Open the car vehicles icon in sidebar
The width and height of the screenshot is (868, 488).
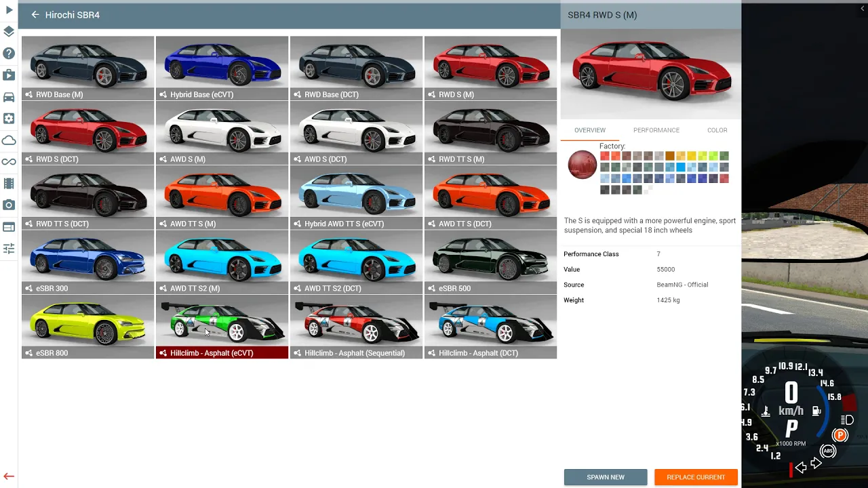point(9,97)
